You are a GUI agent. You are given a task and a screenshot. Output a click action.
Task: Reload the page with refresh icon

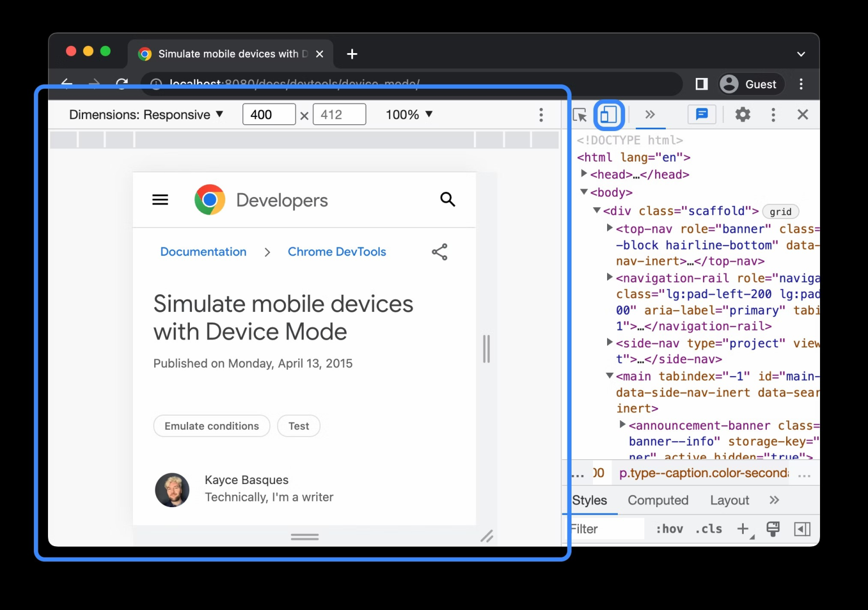click(122, 84)
